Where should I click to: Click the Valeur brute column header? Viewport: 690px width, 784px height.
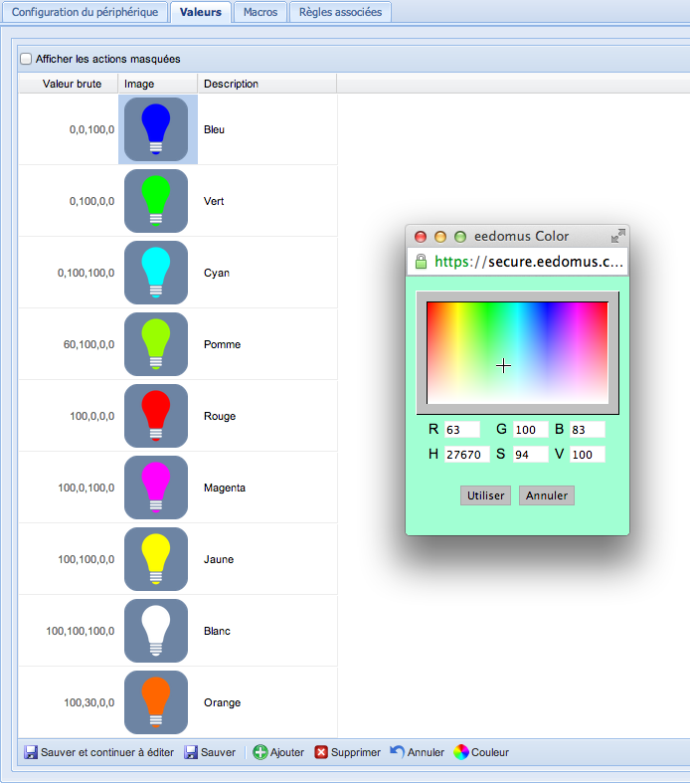coord(72,84)
